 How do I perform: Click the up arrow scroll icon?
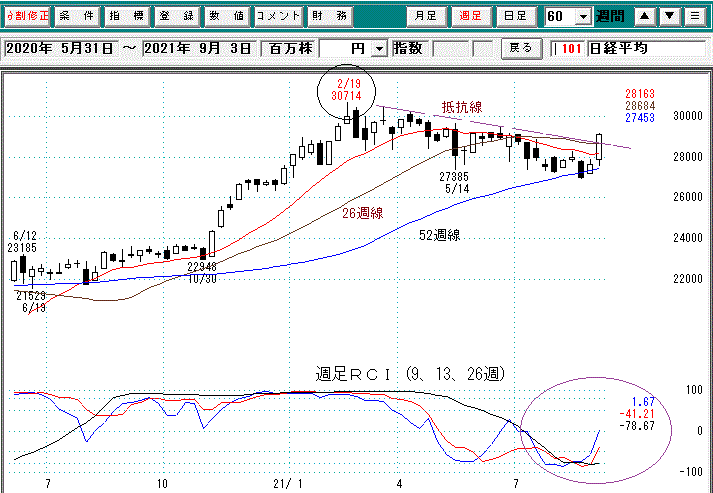646,17
